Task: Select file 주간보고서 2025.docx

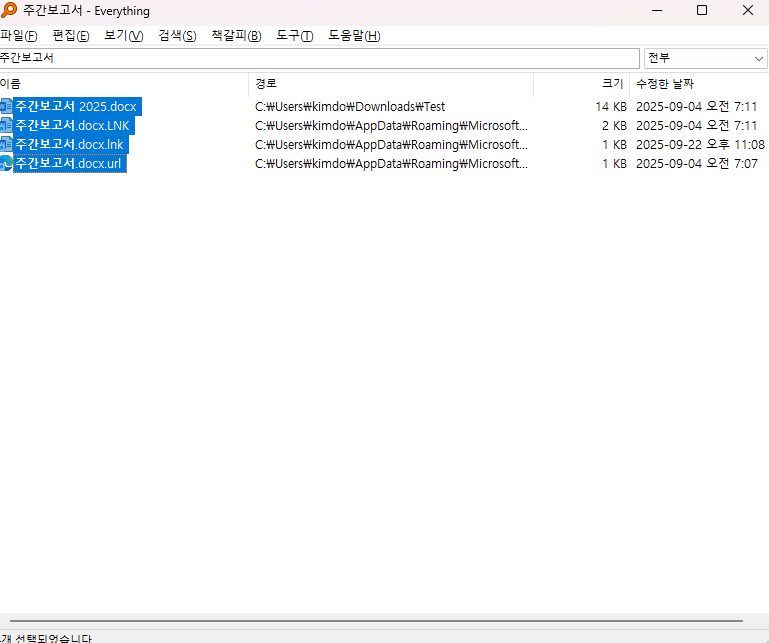Action: [x=76, y=106]
